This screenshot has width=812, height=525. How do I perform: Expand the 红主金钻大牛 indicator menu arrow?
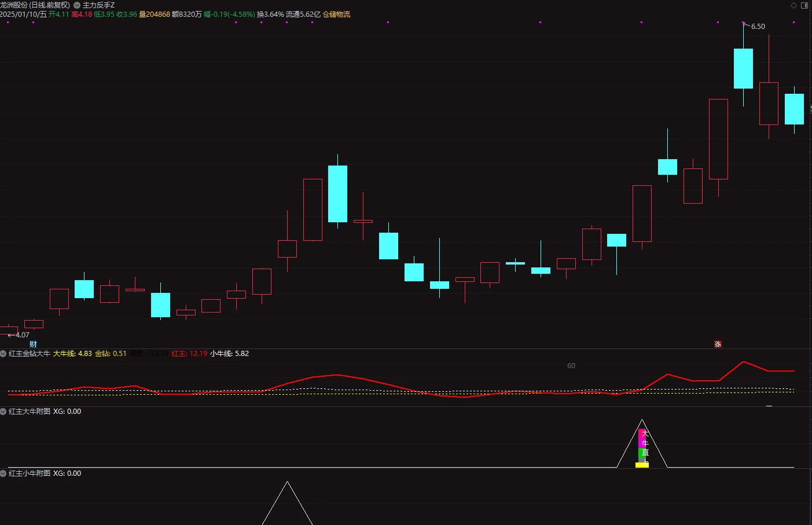coord(3,354)
